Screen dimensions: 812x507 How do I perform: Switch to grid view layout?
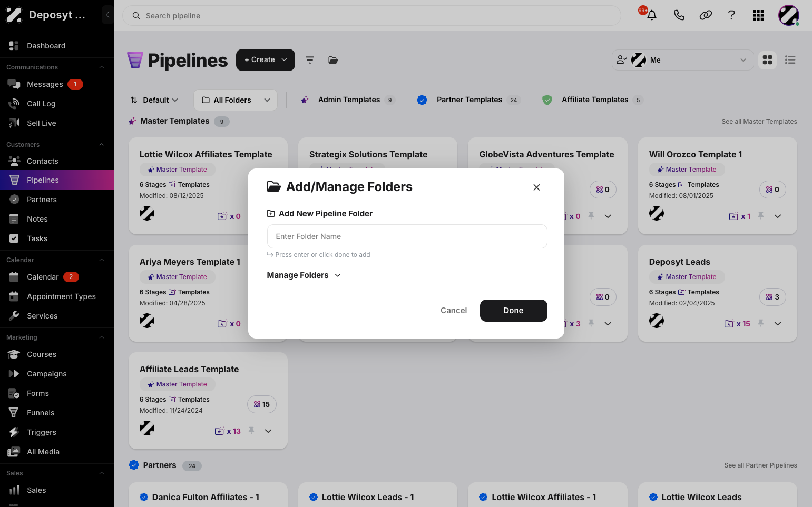coord(768,60)
